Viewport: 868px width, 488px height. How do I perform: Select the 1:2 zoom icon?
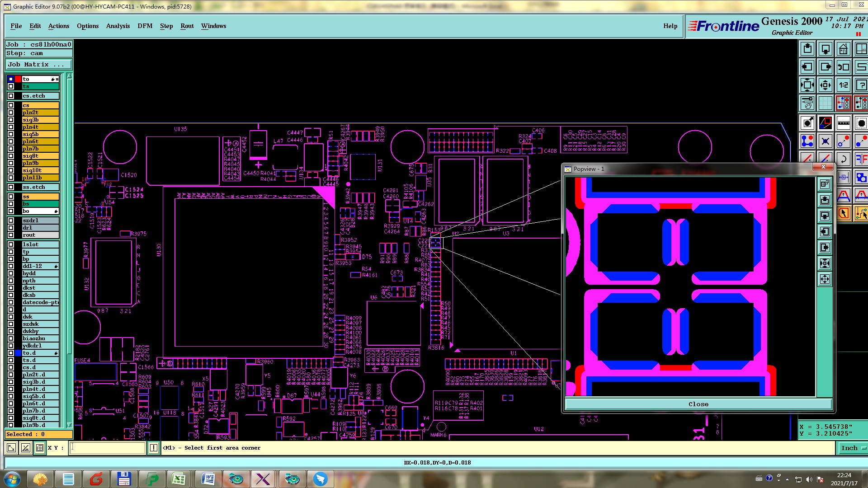click(843, 85)
